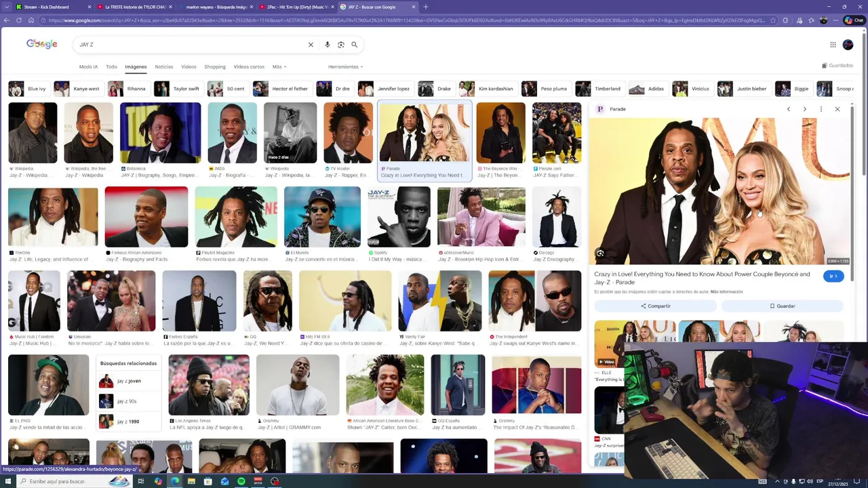Select the Taylor swift suggestion chip
This screenshot has width=868, height=488.
[178, 89]
